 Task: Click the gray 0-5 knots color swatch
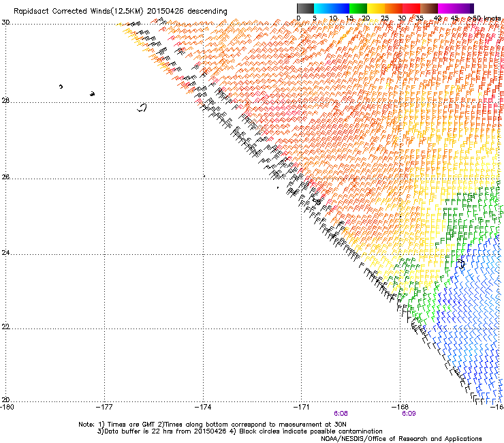(x=305, y=8)
